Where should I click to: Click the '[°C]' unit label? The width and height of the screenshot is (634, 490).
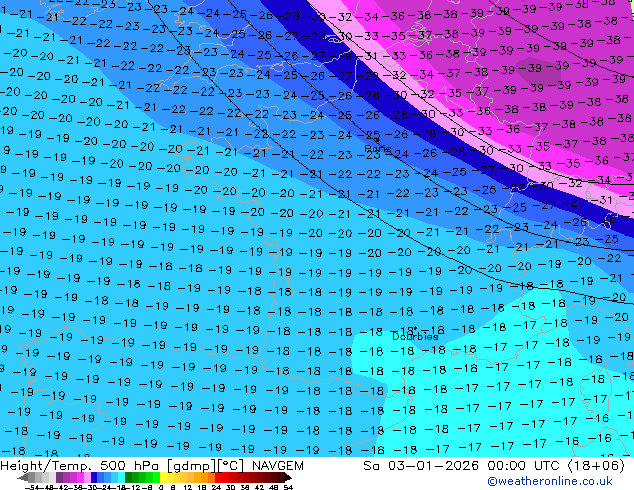[231, 466]
